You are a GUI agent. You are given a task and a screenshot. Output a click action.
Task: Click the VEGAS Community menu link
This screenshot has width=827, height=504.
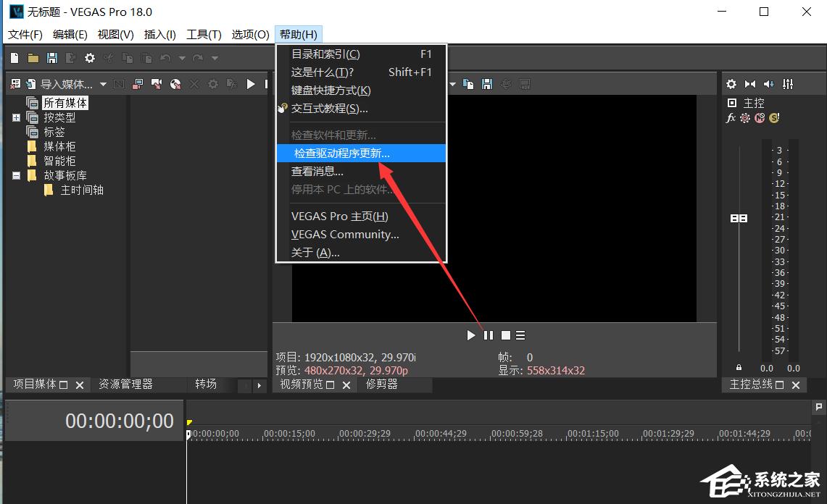click(x=345, y=234)
